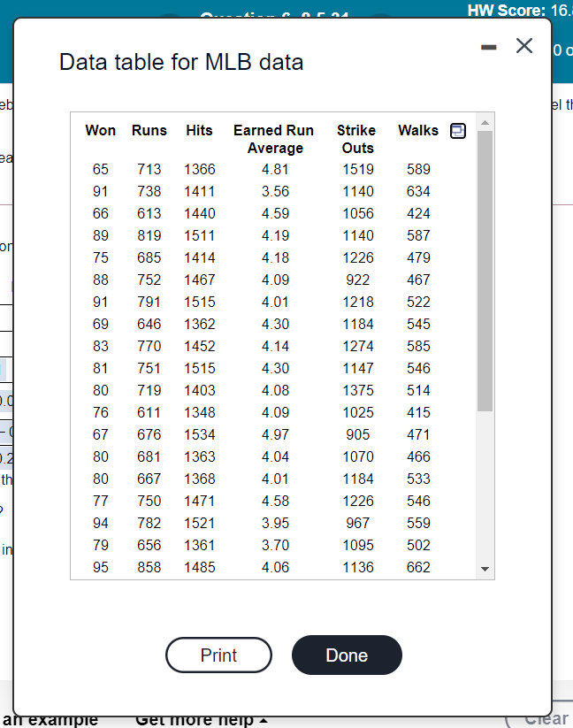573x728 pixels.
Task: Select the Strike Outs value 1375
Action: coord(358,390)
